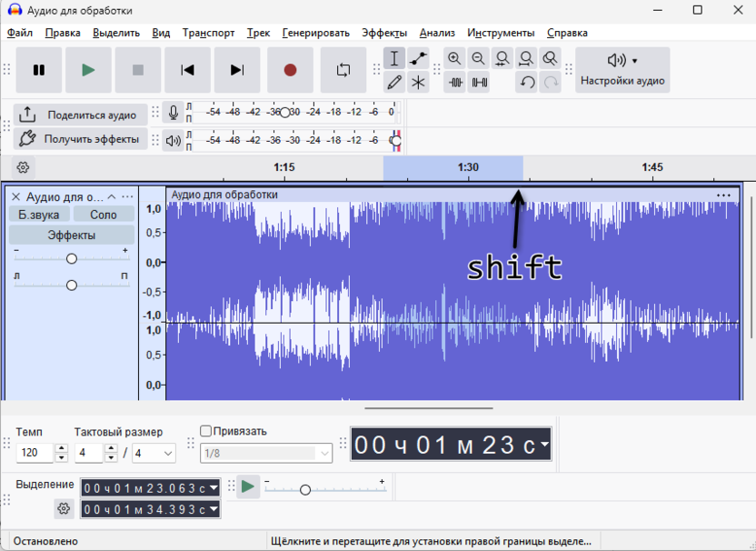Click the Undo arrow icon
Screen dimensions: 756x551
pos(527,83)
